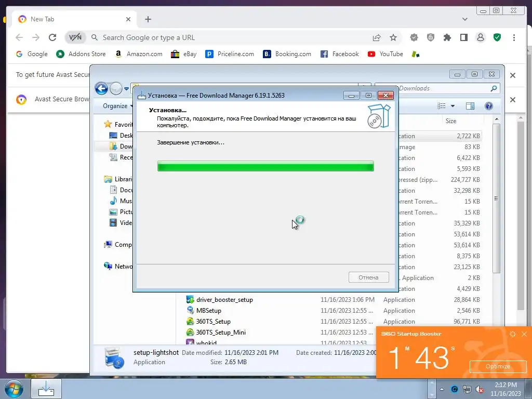Click the installer taskbar button
This screenshot has width=532, height=399.
click(x=46, y=389)
